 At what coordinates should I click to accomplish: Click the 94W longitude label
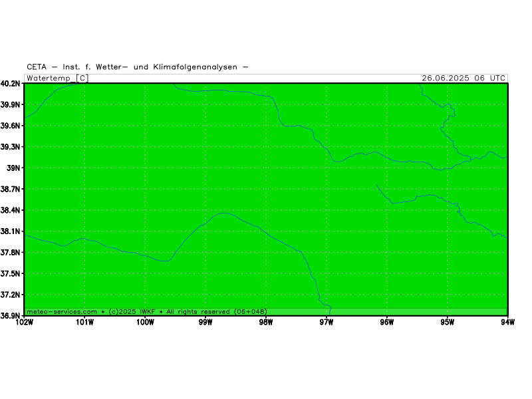(x=507, y=323)
